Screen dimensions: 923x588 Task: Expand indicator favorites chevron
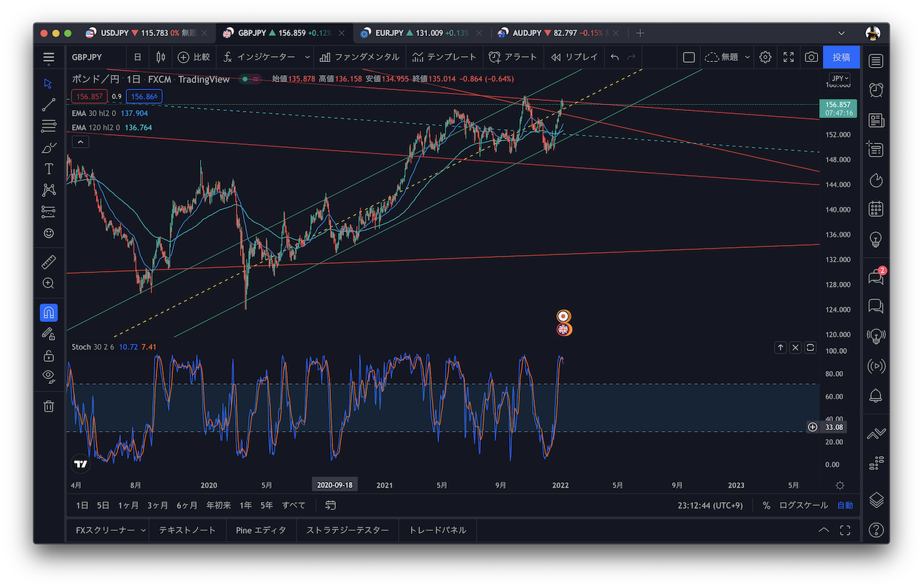click(308, 57)
